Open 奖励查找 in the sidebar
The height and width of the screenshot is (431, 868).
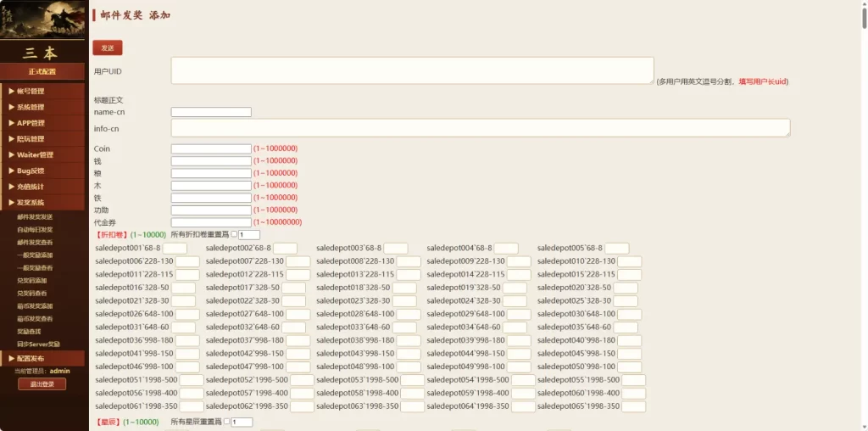click(29, 332)
